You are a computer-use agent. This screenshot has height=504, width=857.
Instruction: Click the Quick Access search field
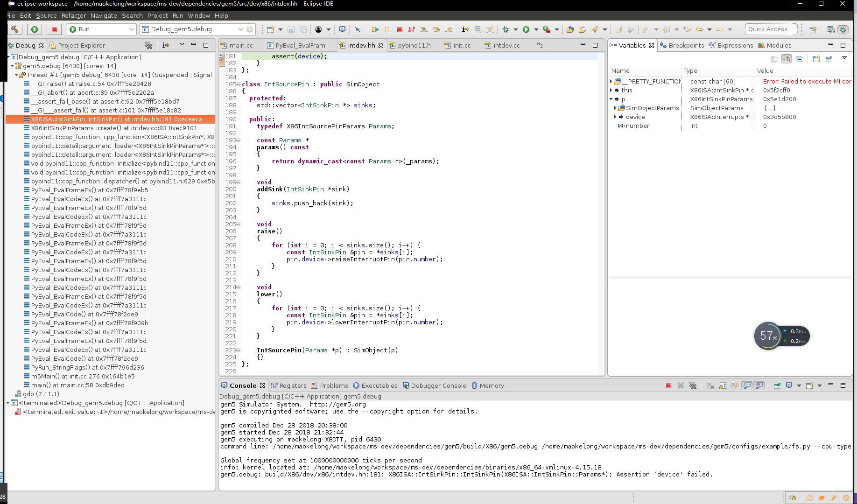tap(770, 29)
